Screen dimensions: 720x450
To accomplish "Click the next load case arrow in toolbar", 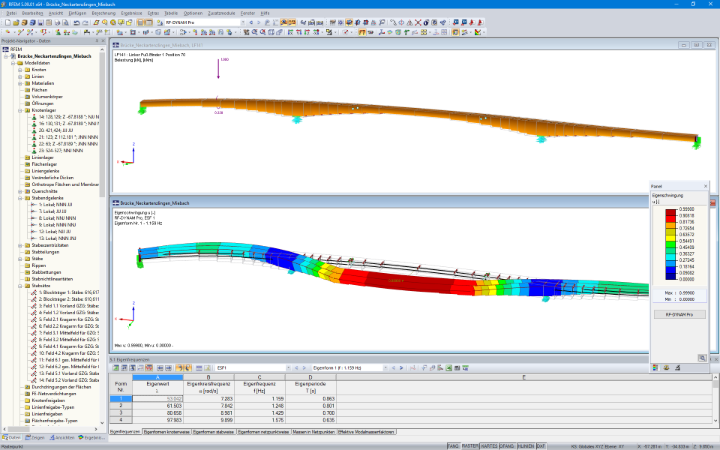I will pyautogui.click(x=259, y=22).
